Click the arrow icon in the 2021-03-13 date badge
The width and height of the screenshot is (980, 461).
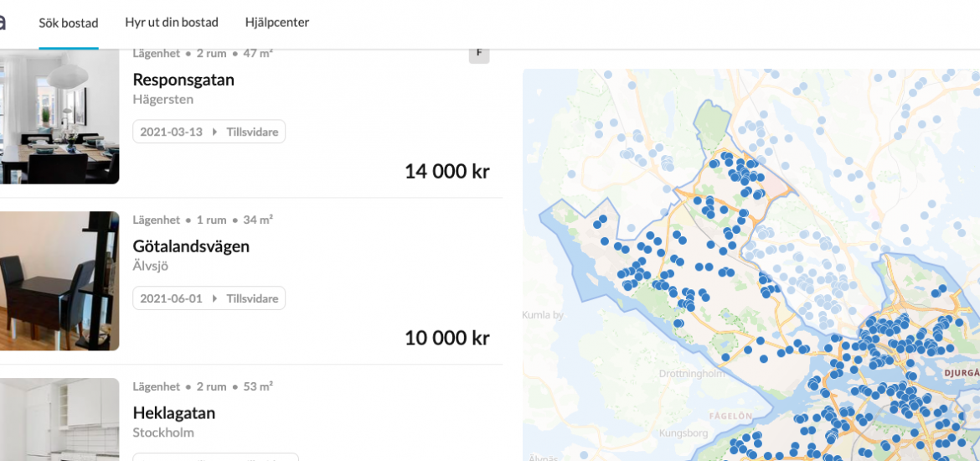pyautogui.click(x=215, y=132)
